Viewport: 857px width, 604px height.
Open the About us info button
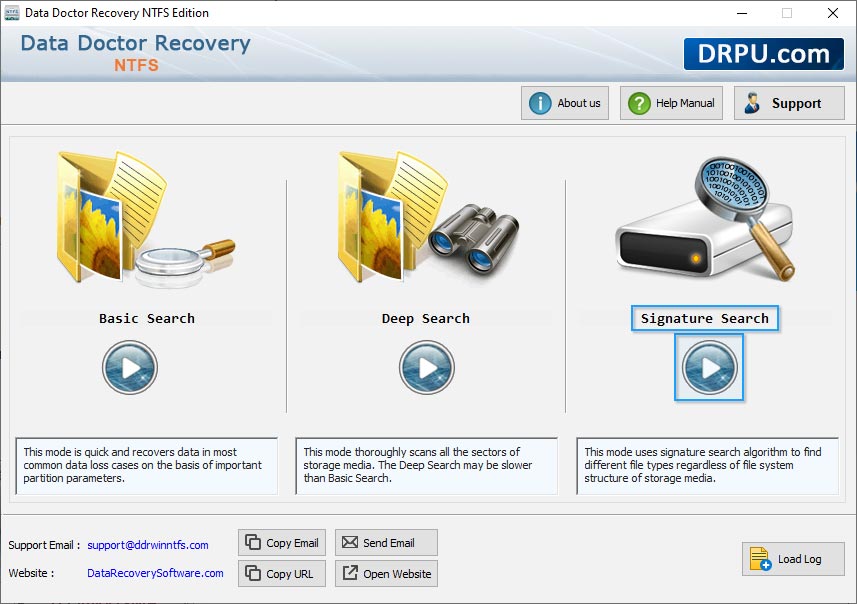(565, 103)
